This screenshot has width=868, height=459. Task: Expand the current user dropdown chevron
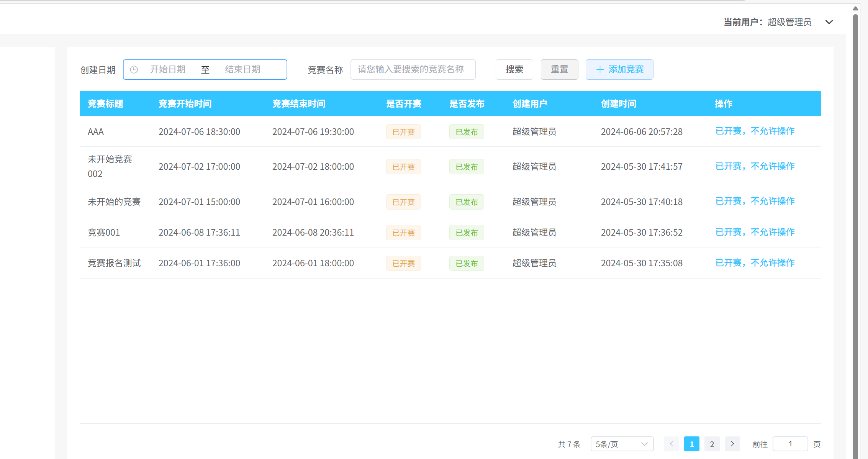pyautogui.click(x=829, y=22)
